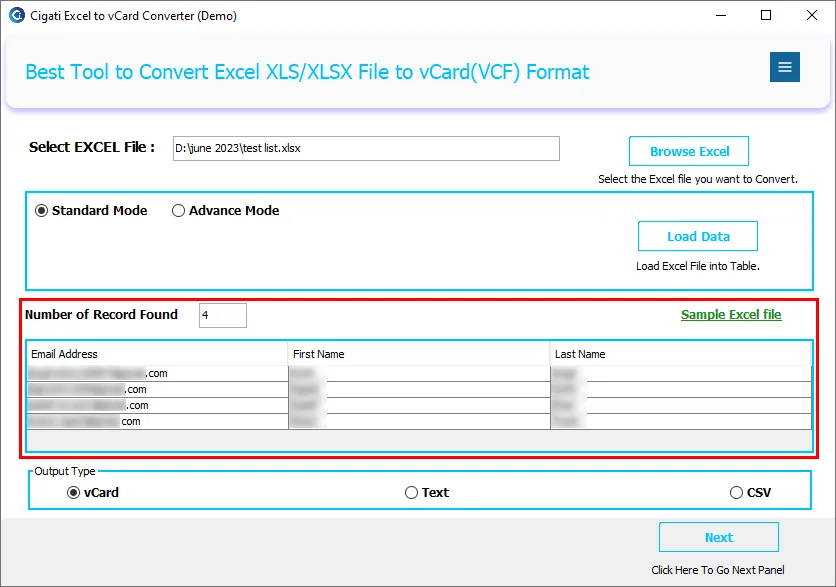Click the Browse Excel button
The width and height of the screenshot is (836, 587).
click(689, 151)
